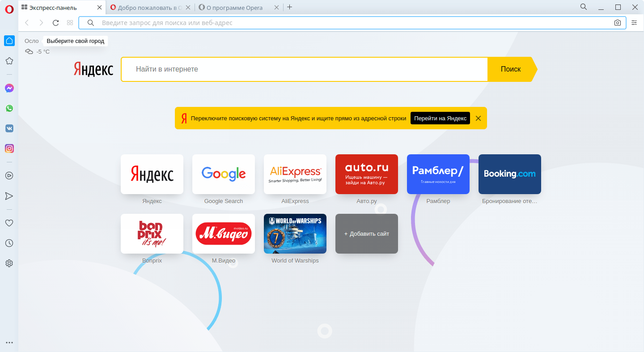Click the Авто.ру tile caption
This screenshot has width=644, height=352.
tap(367, 201)
